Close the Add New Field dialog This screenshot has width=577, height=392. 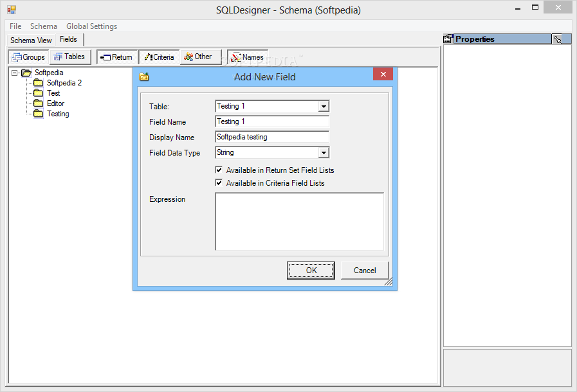pyautogui.click(x=383, y=74)
